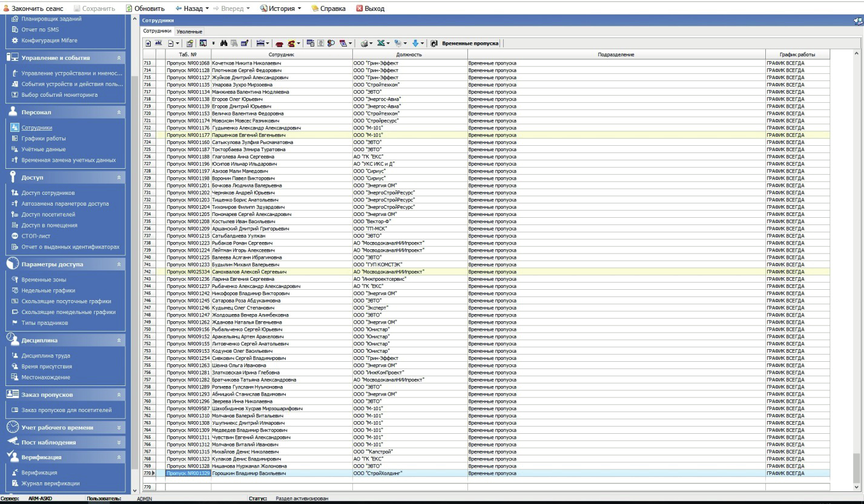Viewport: 864px width, 504px height.
Task: Click the edit form icon with pencil
Action: coord(244,44)
